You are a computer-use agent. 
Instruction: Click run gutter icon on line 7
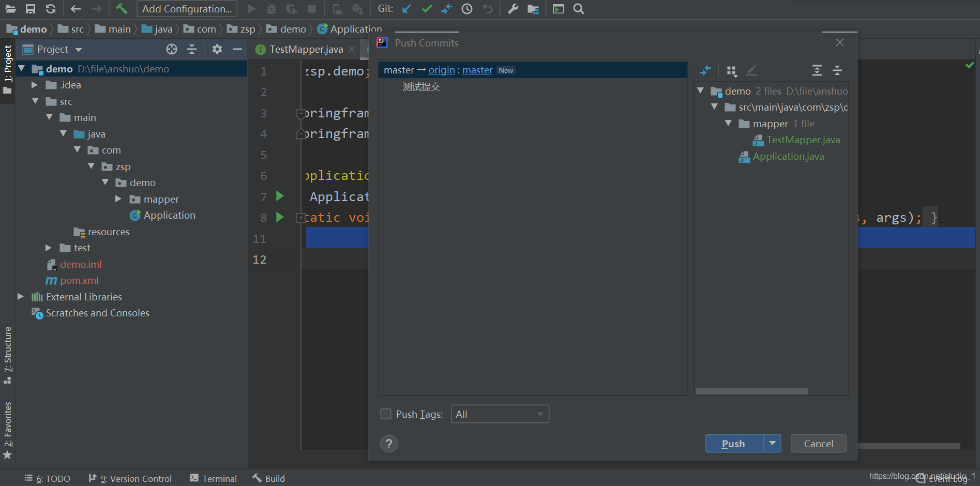tap(280, 196)
